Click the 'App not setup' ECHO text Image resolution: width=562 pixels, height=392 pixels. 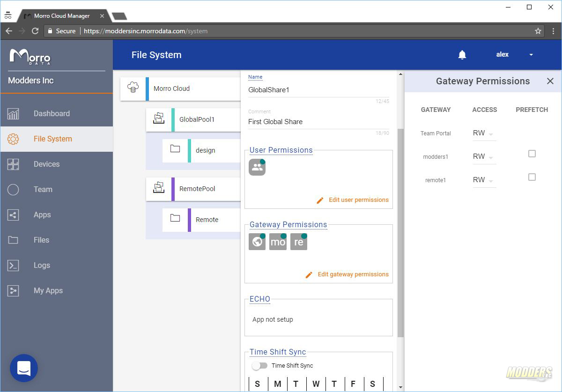coord(273,319)
